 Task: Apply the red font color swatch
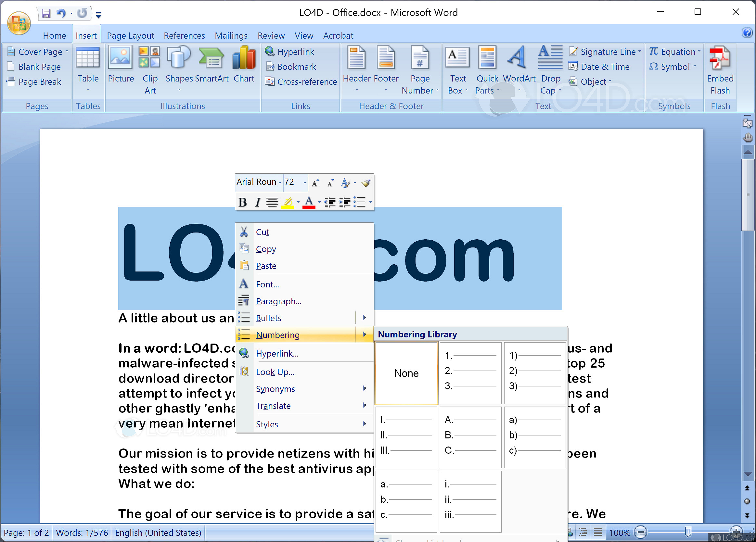[309, 202]
